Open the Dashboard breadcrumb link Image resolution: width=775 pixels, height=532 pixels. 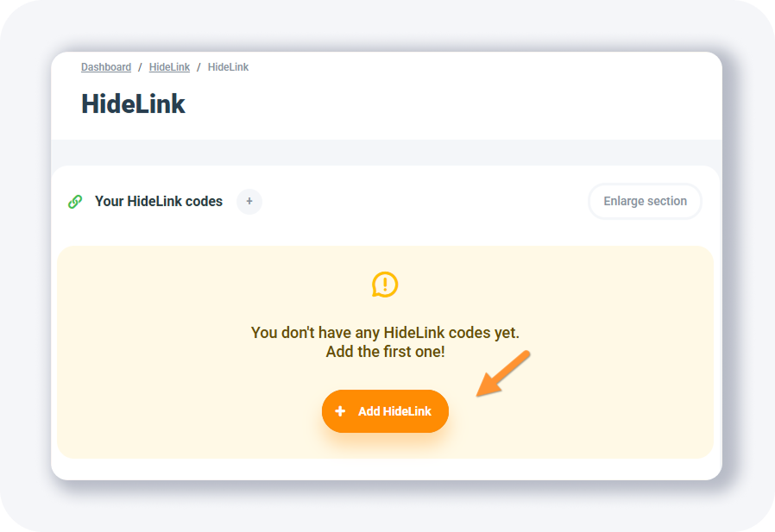point(106,67)
